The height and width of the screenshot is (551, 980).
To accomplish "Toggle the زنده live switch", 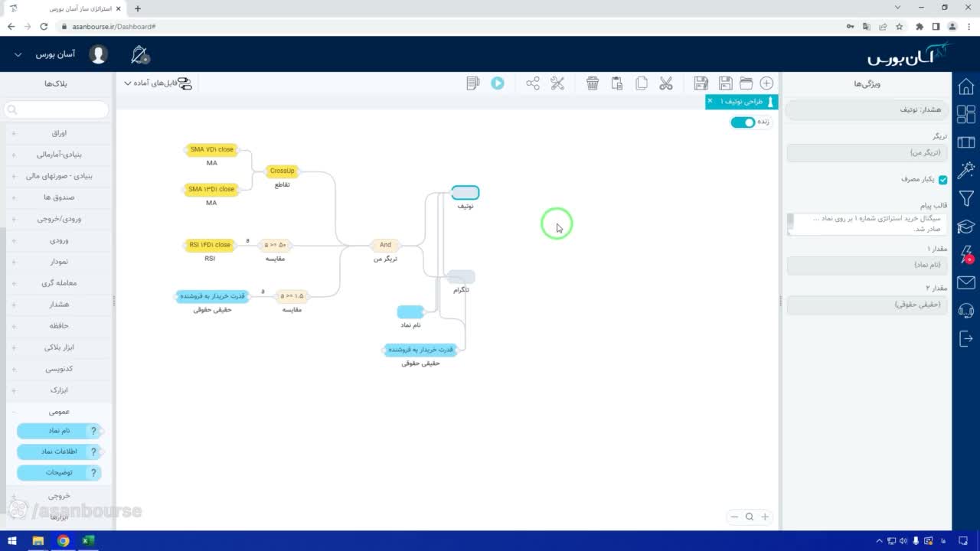I will (x=742, y=122).
